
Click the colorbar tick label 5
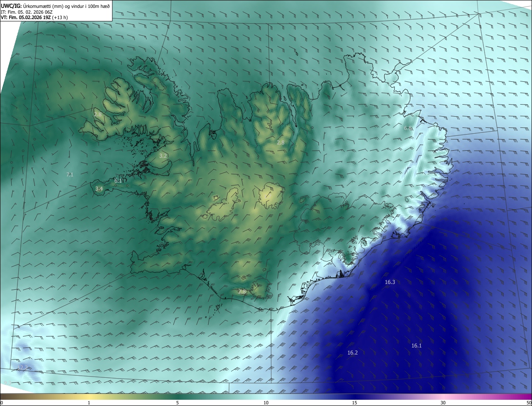pos(177,403)
